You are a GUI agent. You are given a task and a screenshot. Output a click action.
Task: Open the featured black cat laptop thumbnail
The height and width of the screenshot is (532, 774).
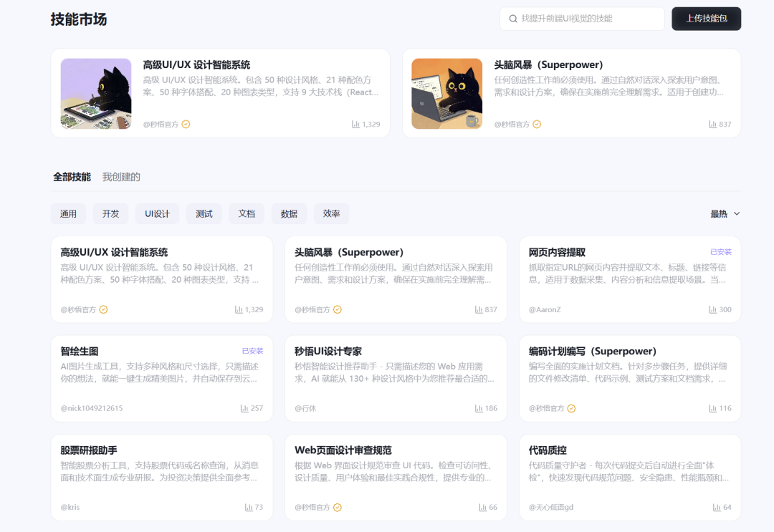[x=446, y=94]
